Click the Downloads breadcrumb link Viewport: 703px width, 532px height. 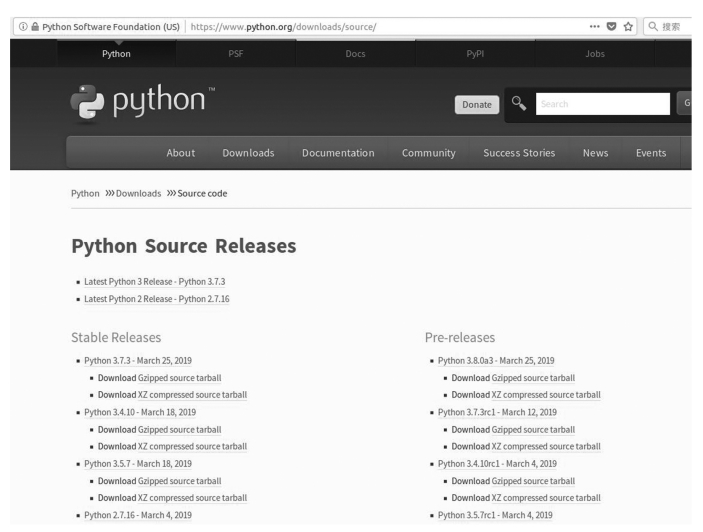tap(138, 194)
